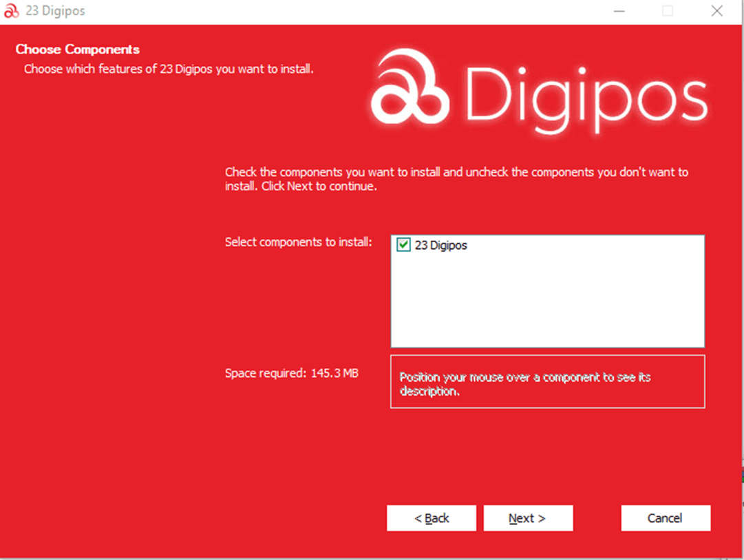Go to the previous step with Back
Screen dimensions: 744x560
click(x=432, y=519)
